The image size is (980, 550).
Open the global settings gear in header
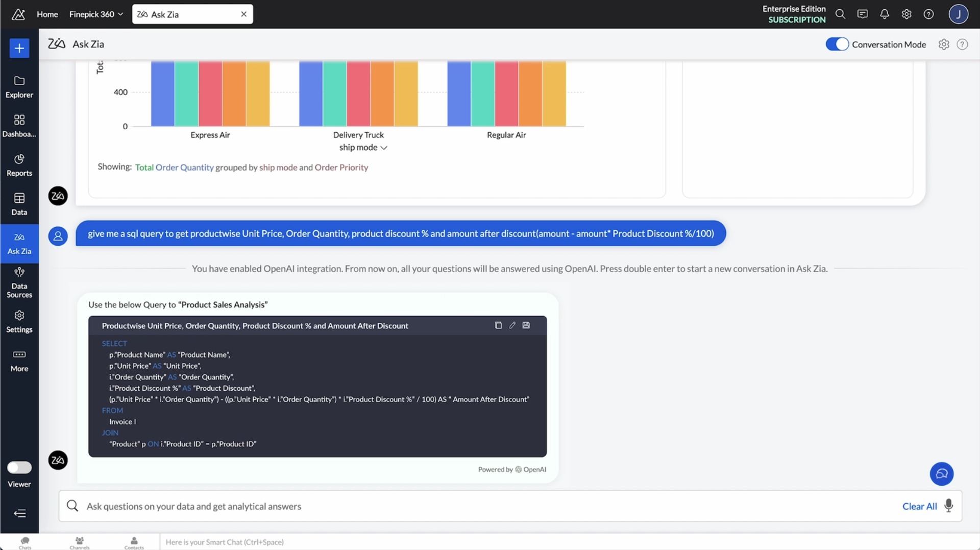pos(906,14)
